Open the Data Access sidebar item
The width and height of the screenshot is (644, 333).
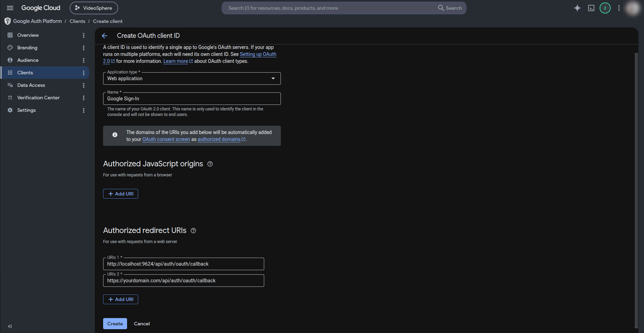click(x=45, y=85)
